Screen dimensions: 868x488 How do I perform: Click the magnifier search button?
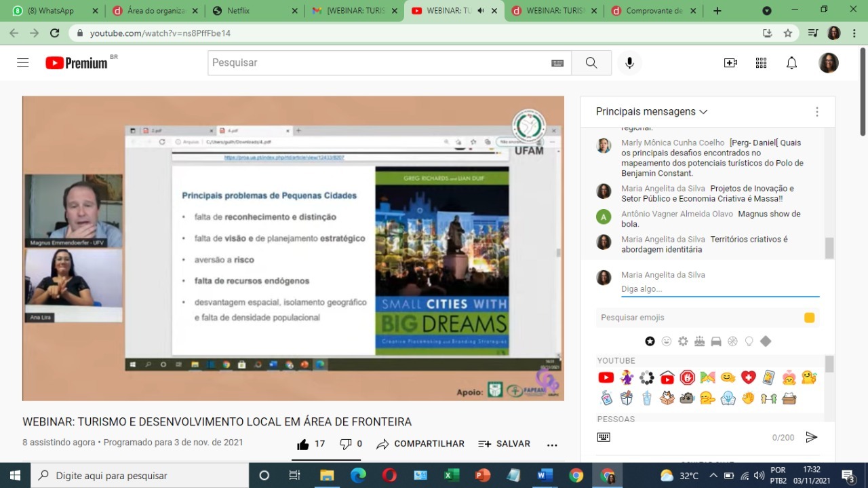pos(591,63)
